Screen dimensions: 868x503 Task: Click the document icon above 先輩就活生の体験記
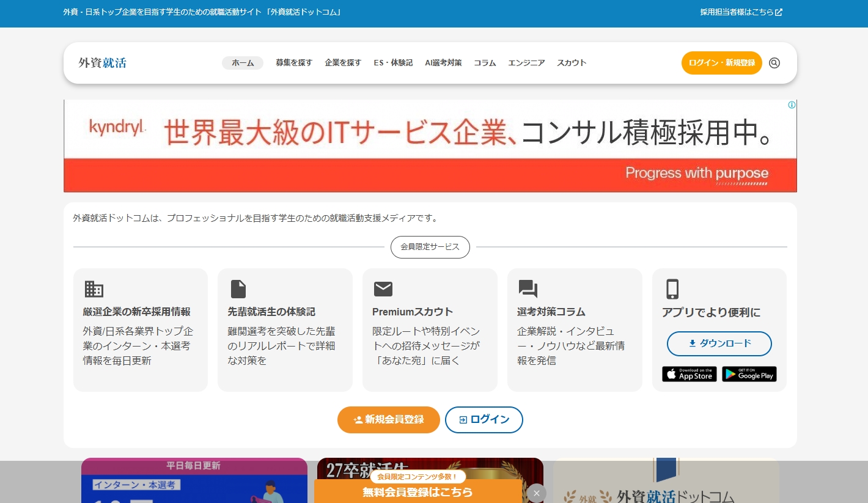coord(238,288)
